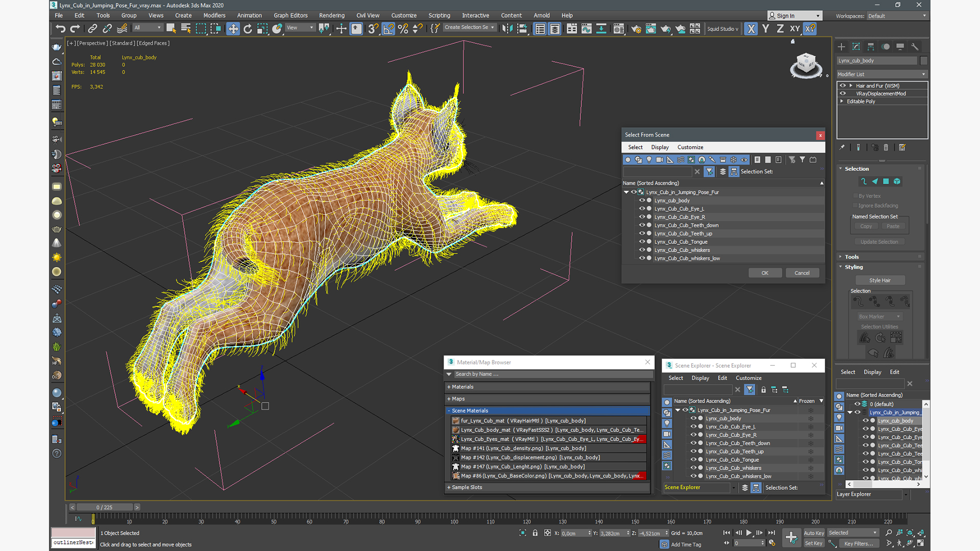Viewport: 980px width, 551px height.
Task: Collapse Lynx_Cub_in_Jumping_Pose_Fur in Select From Scene
Action: [626, 192]
